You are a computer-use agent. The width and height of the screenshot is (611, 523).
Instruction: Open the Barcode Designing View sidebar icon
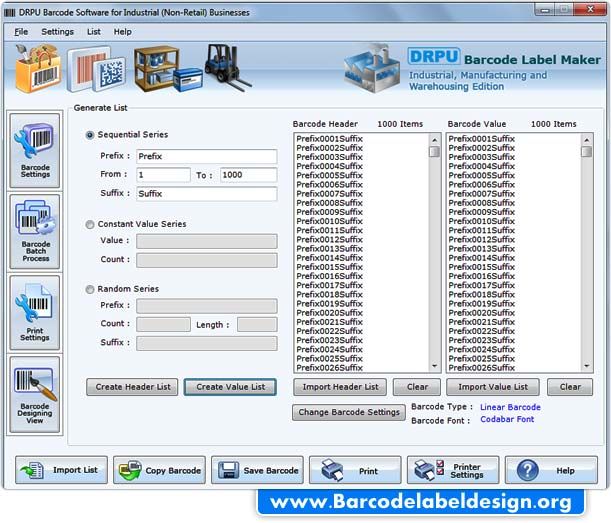[x=35, y=394]
